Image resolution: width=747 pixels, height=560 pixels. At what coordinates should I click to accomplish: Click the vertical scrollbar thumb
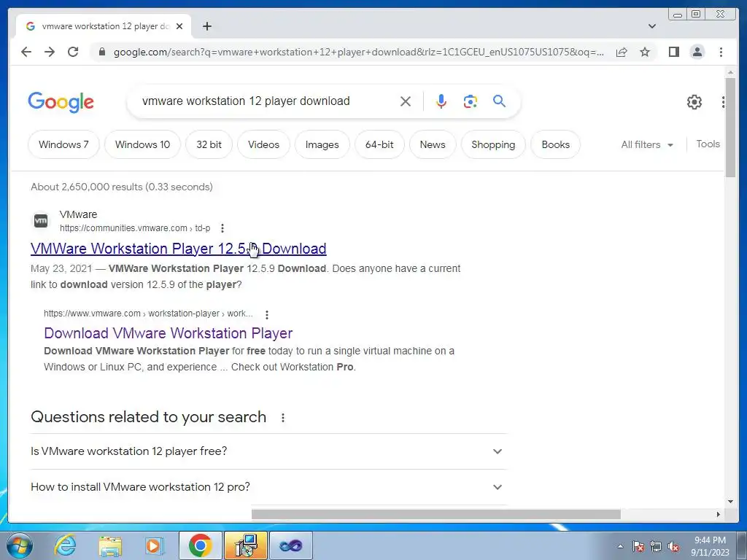click(x=730, y=127)
